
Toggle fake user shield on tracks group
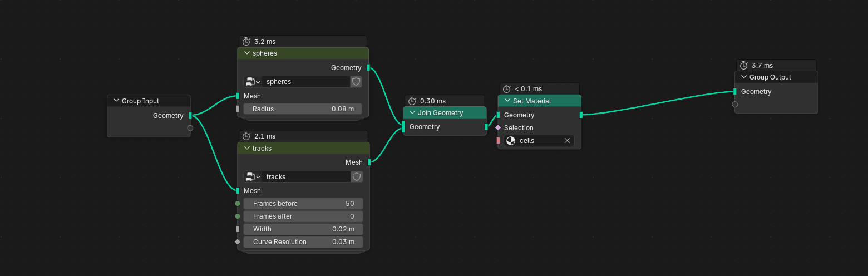pos(357,177)
